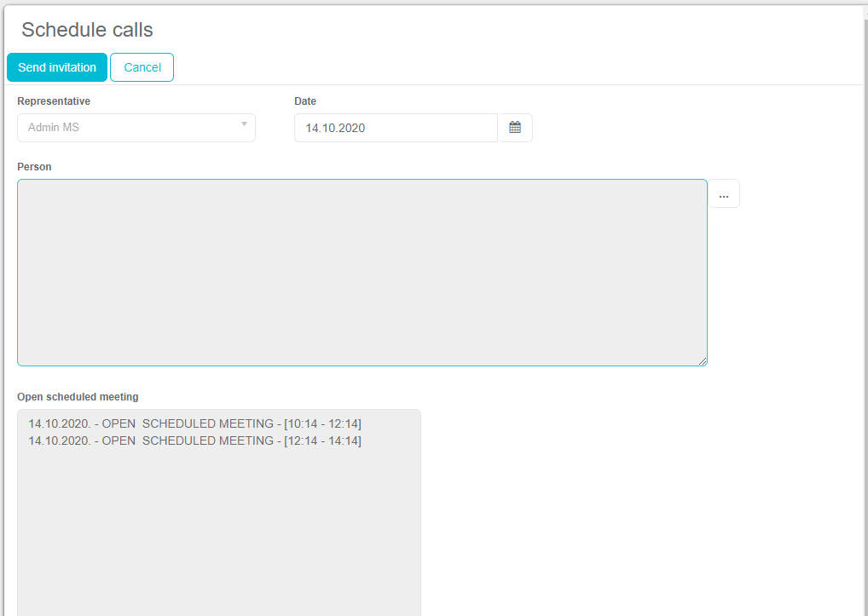The image size is (868, 616).
Task: Focus the Date field showing 14.10.2020
Action: point(396,128)
